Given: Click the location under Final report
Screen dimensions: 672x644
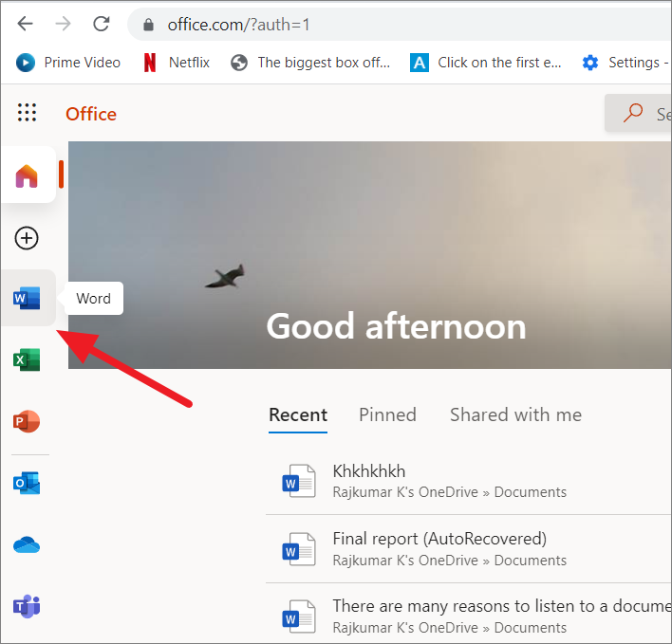Looking at the screenshot, I should pos(450,561).
